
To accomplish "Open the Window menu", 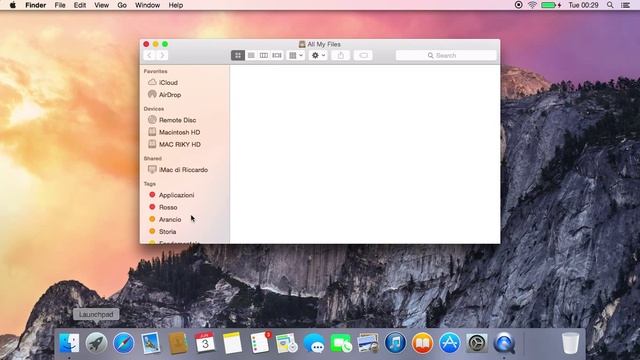I will [x=147, y=5].
